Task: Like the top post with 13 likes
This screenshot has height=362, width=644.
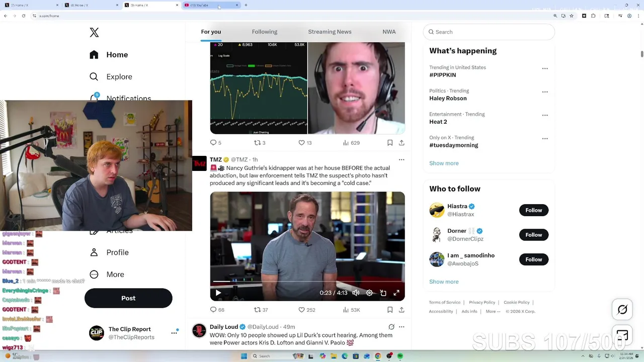Action: [305, 143]
